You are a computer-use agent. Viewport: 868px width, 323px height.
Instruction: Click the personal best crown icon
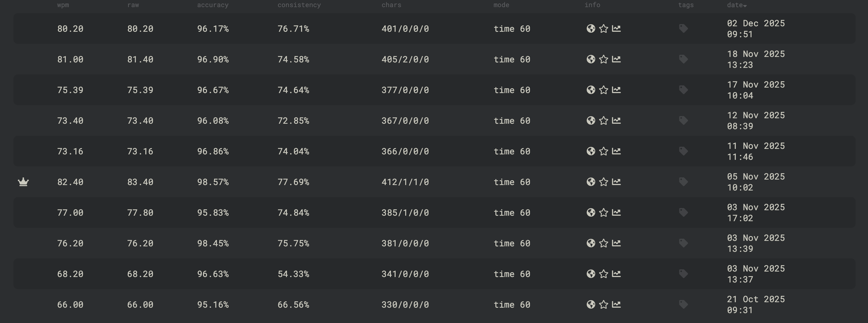(x=23, y=182)
